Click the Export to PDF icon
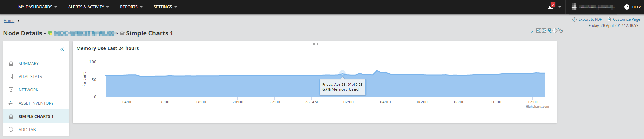The image size is (644, 139). pos(574,19)
